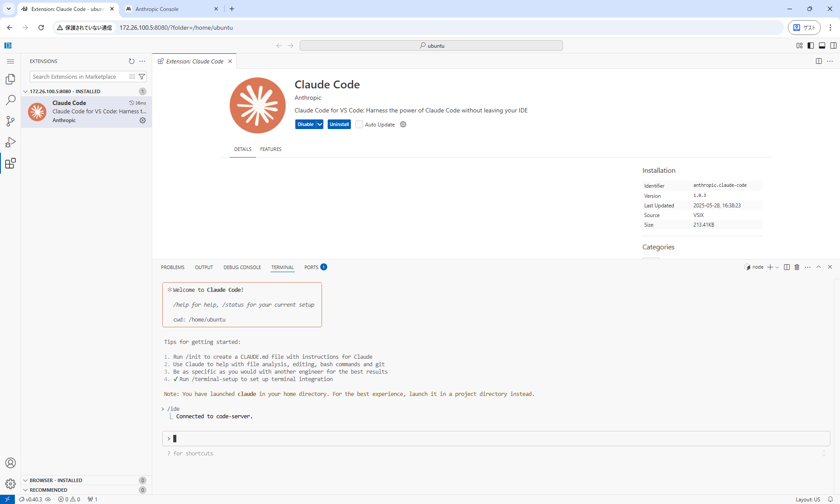Open the remote indicator in the status bar
The height and width of the screenshot is (504, 840).
coord(7,499)
